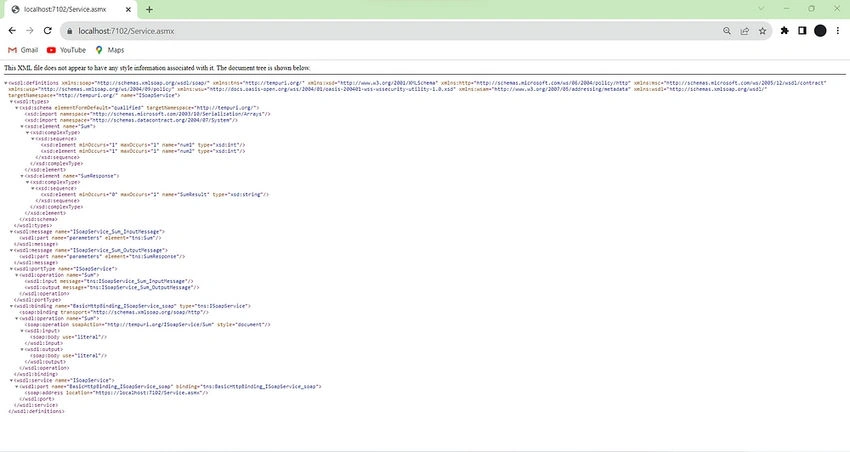View site information via the lock icon
Screen dimensions: 850x452
[69, 31]
